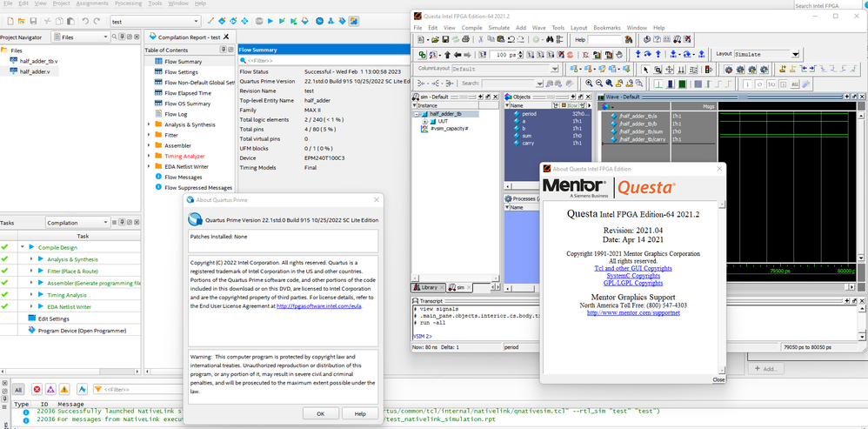Show error messages with red X filter
Viewport: 868px width, 429px height.
point(37,389)
